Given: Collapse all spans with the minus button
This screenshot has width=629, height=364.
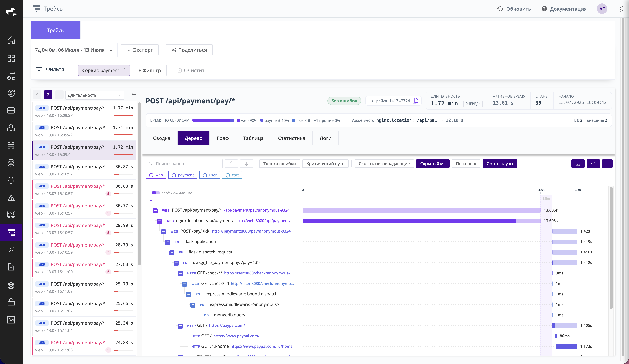Looking at the screenshot, I should click(607, 164).
